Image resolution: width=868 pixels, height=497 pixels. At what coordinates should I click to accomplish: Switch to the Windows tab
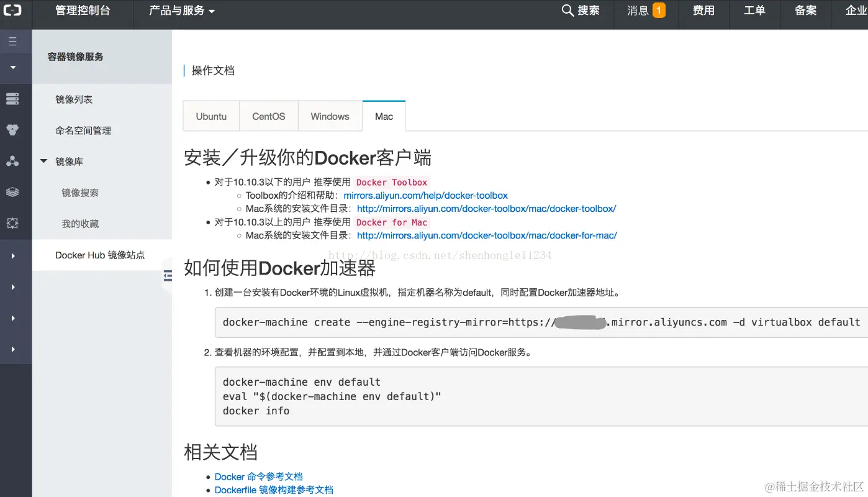[x=330, y=116]
